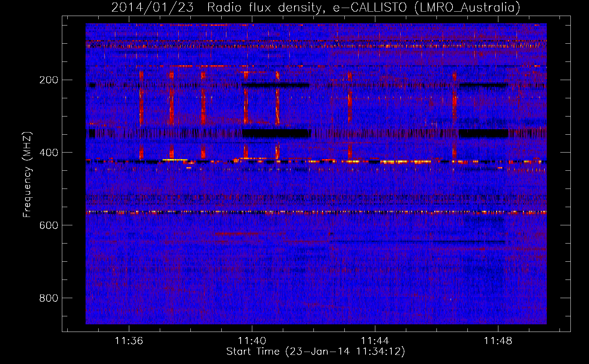Click the 11:44 time tick label

[375, 341]
